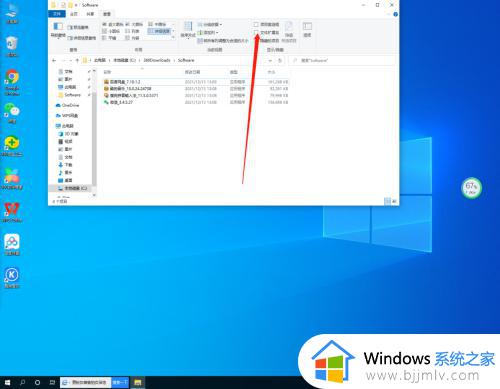Screen dimensions: 500x389
Task: Select Local Disk (C:) in navigation pane
Action: tap(73, 188)
